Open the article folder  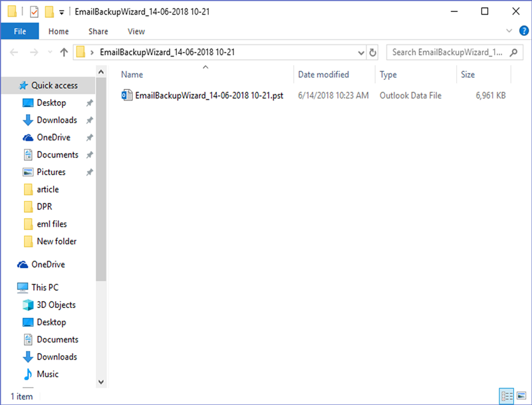[x=47, y=190]
